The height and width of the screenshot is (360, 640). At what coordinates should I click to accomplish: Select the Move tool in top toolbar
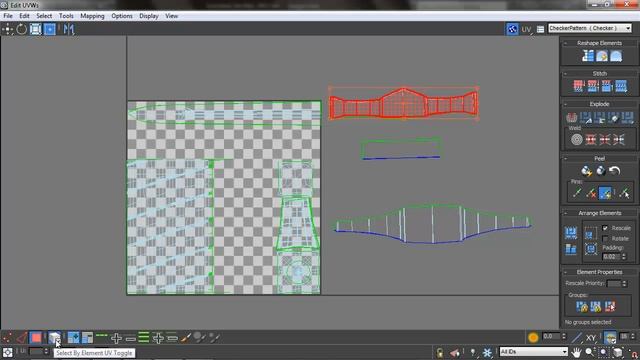pos(8,29)
